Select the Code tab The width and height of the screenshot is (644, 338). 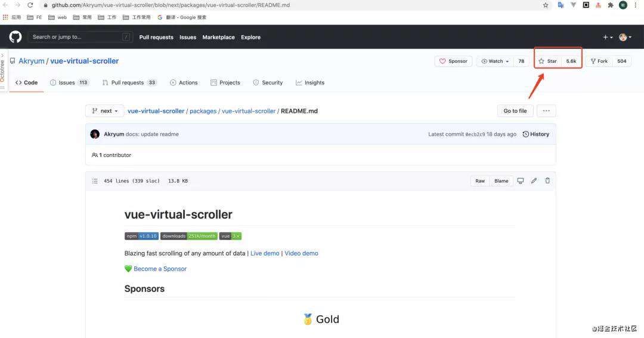[x=26, y=82]
